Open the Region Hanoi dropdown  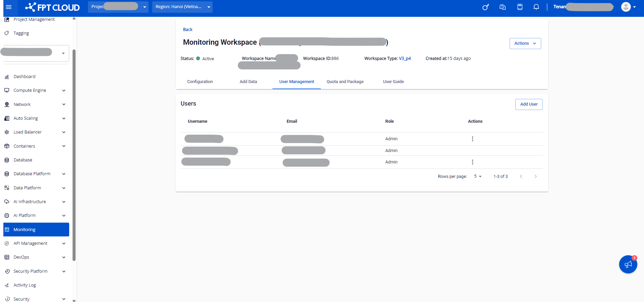coord(182,7)
